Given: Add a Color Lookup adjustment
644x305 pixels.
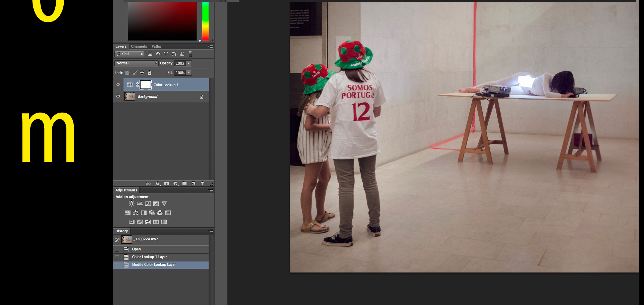Looking at the screenshot, I should [168, 213].
